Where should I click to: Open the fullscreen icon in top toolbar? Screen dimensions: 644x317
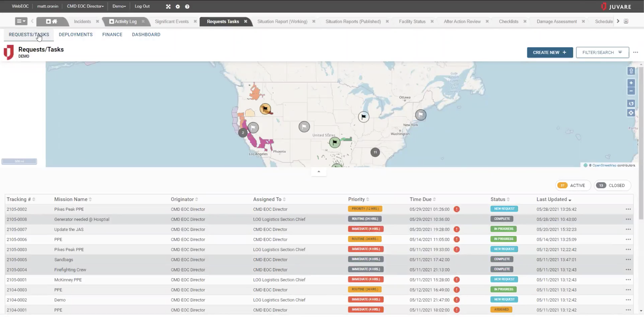(168, 6)
